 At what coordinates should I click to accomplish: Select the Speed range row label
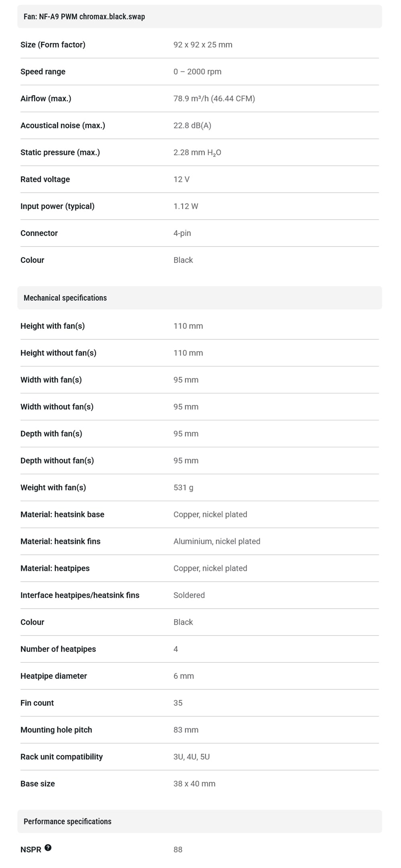[43, 71]
